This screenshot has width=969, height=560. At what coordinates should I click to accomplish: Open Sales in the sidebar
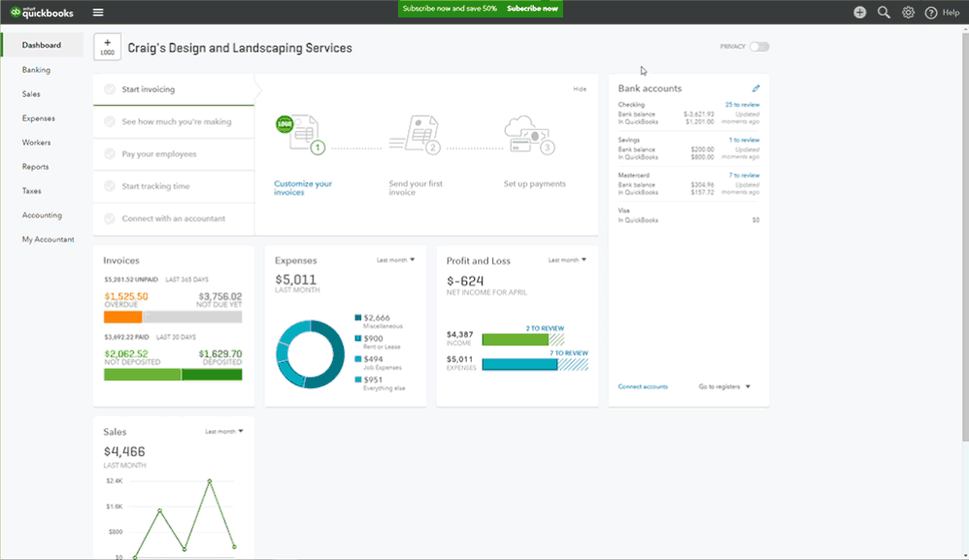(x=31, y=94)
